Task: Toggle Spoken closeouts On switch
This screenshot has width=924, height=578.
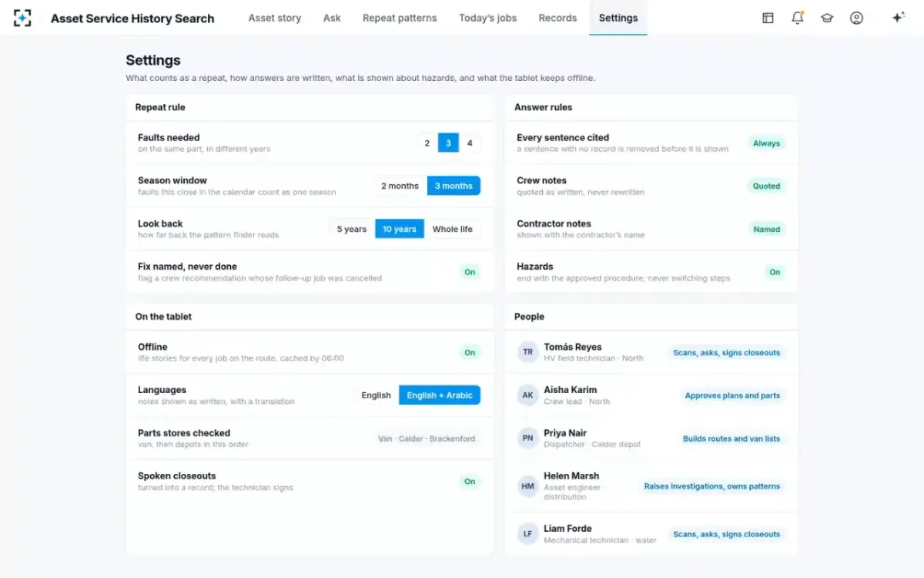Action: tap(470, 482)
